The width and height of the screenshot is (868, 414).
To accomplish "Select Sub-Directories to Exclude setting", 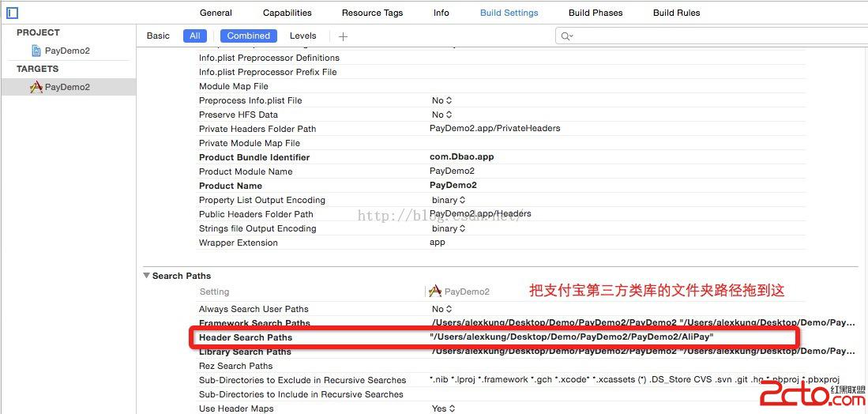I will tap(302, 380).
